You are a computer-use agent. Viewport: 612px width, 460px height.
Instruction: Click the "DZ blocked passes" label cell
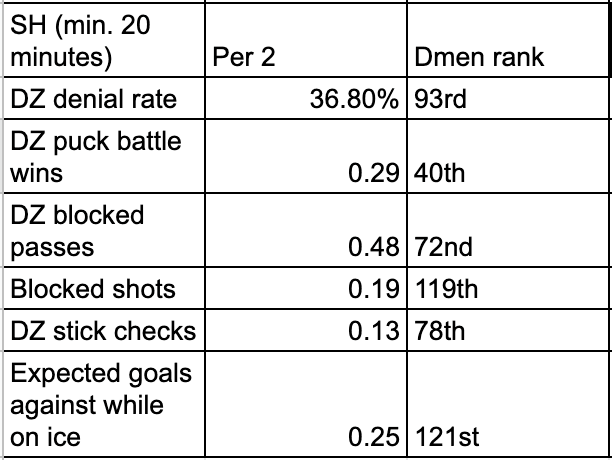(x=103, y=231)
